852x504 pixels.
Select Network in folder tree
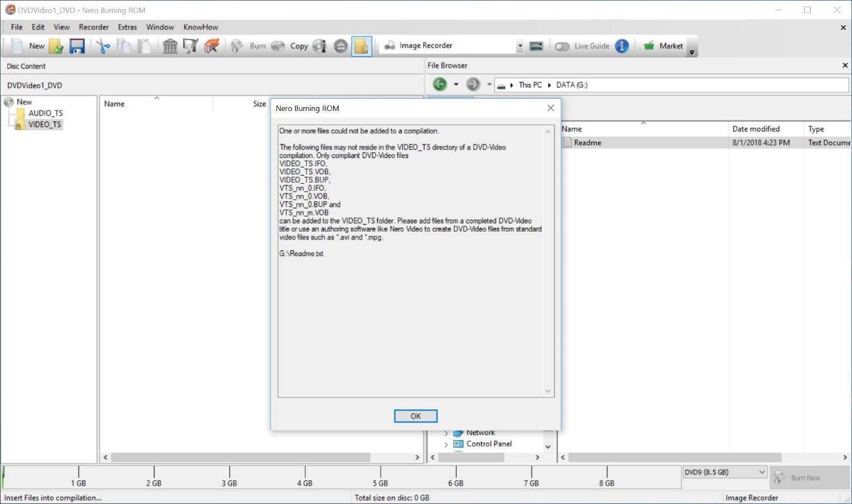[481, 433]
